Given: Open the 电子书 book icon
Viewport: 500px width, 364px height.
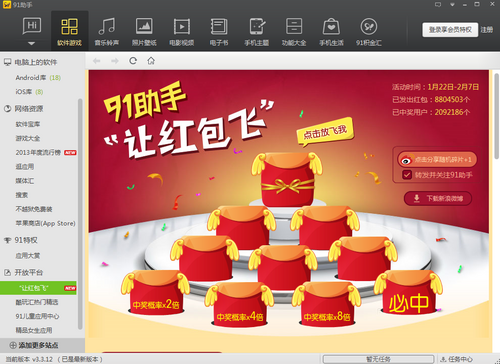Looking at the screenshot, I should tap(219, 27).
